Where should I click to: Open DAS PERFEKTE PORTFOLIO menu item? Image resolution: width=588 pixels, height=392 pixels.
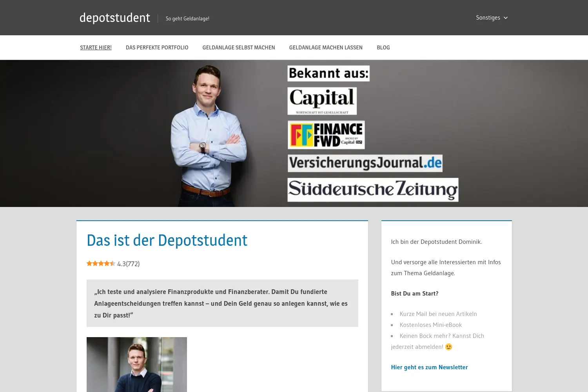tap(157, 47)
